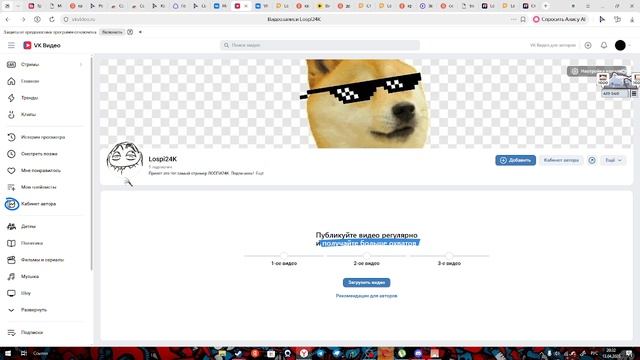
Task: Click the channel avatar image
Action: [124, 160]
